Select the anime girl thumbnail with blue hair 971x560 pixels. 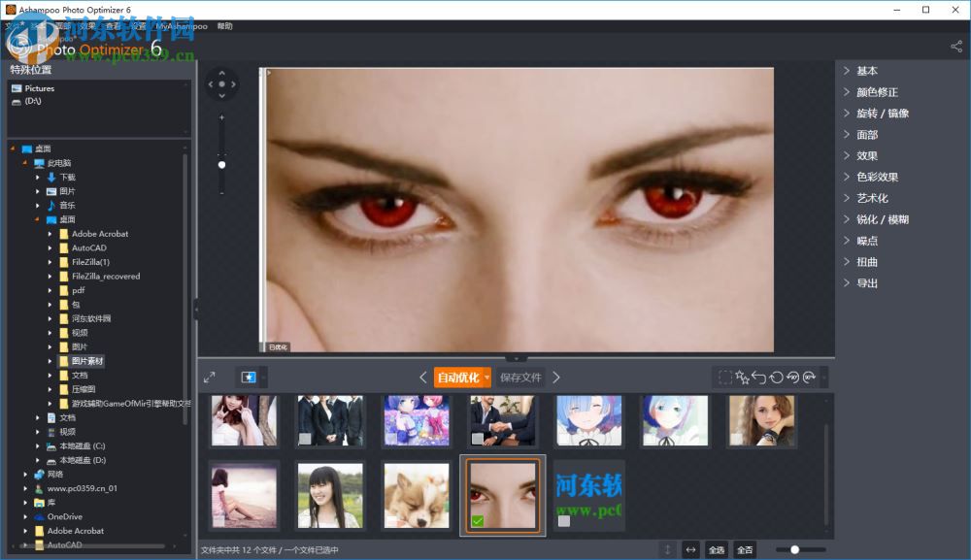coord(588,420)
